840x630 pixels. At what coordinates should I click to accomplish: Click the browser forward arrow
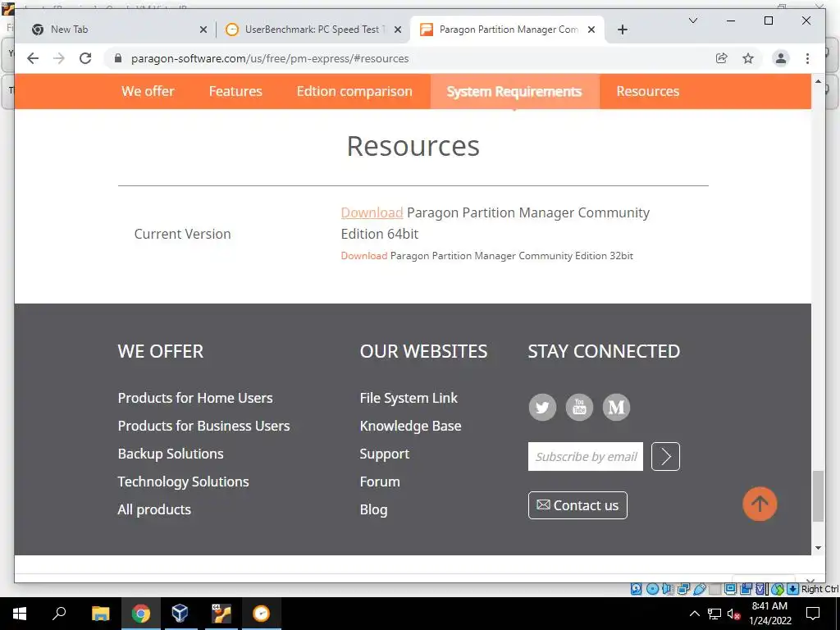coord(59,58)
